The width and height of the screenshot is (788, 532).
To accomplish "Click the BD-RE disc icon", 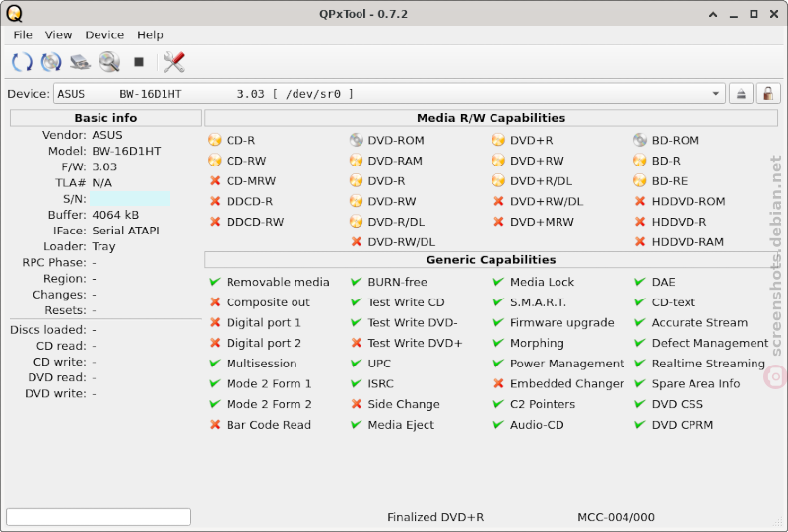I will tap(639, 180).
